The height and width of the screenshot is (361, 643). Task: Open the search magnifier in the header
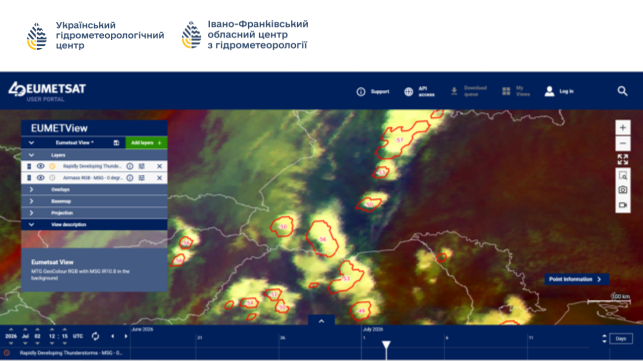tap(622, 91)
